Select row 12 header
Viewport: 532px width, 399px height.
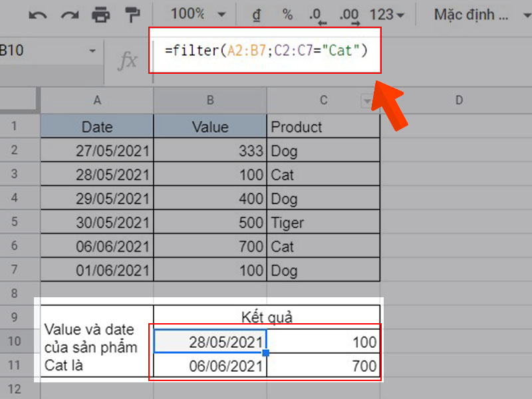[x=14, y=389]
